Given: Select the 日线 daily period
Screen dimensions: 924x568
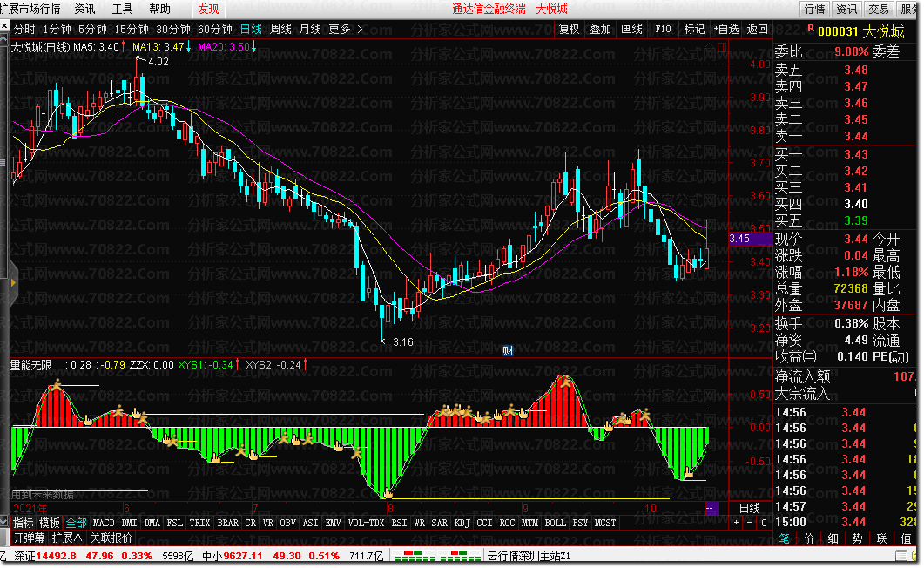Looking at the screenshot, I should tap(251, 29).
